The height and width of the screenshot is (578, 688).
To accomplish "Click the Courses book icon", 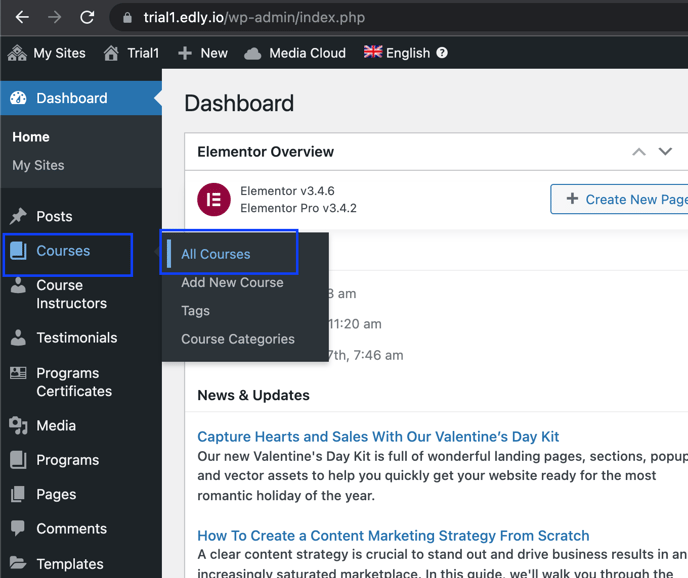I will point(18,251).
